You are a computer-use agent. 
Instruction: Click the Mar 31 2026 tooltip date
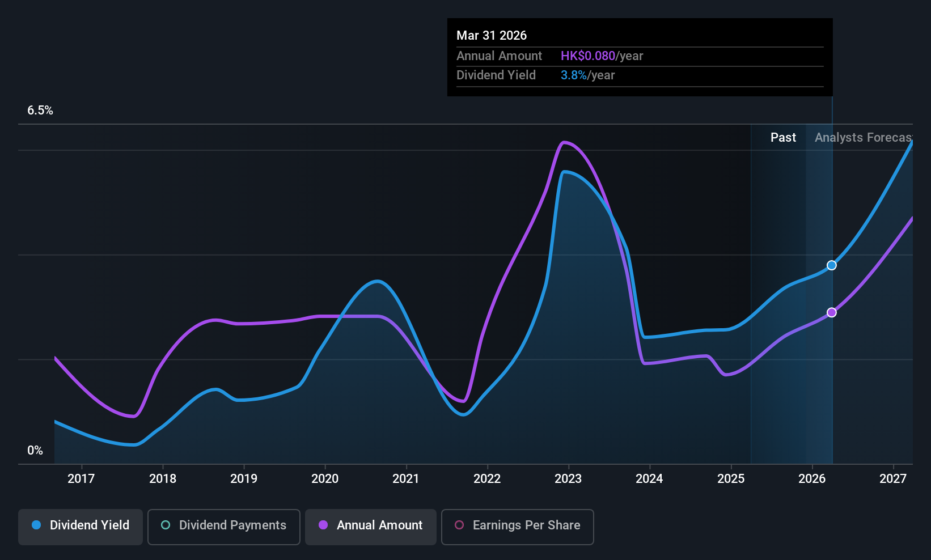click(492, 36)
